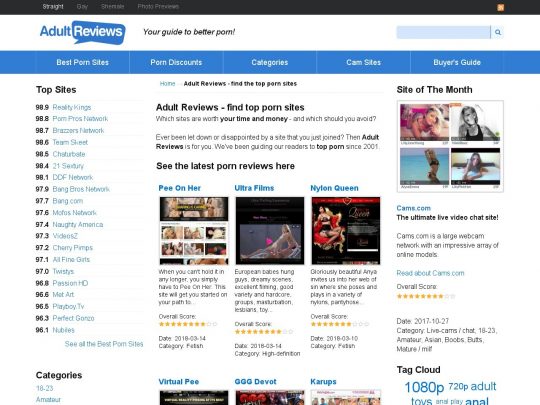This screenshot has height=405, width=540.
Task: Open the Passion HD link
Action: pyautogui.click(x=70, y=283)
